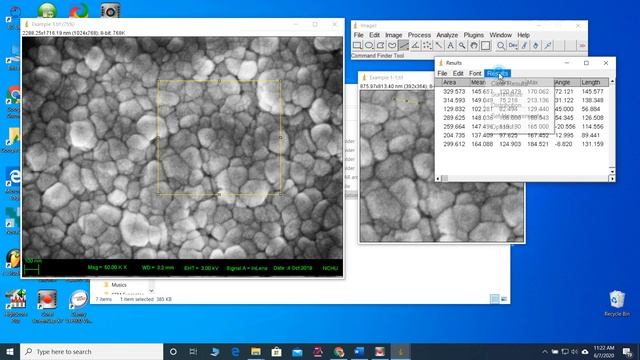
Task: Click Length value 145.577
Action: (x=592, y=92)
